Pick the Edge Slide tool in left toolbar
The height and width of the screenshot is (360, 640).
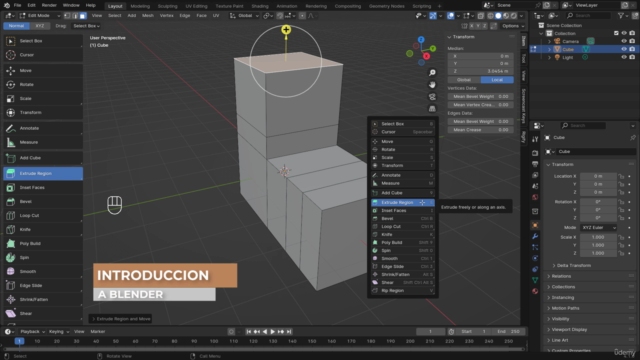[x=43, y=285]
